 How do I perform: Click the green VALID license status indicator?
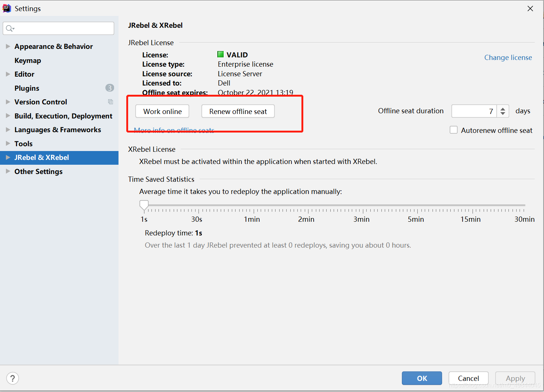(220, 54)
